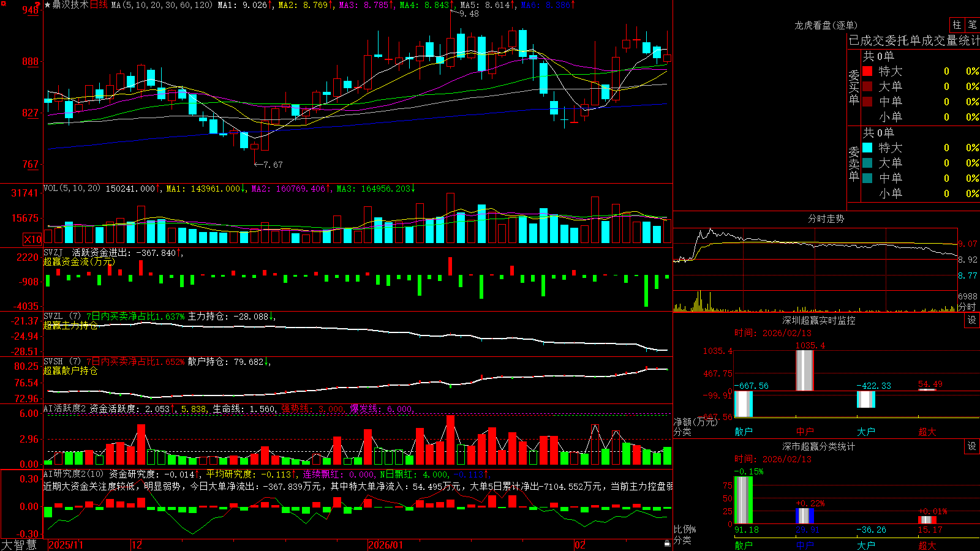Click the 深圳超赢实时监控 panel title
This screenshot has width=980, height=551.
pos(819,320)
